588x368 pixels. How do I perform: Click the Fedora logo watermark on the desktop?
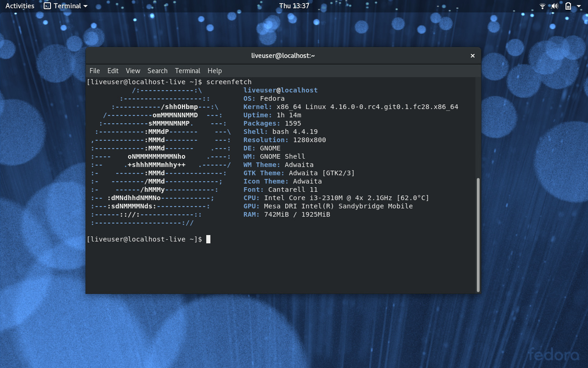pos(554,354)
